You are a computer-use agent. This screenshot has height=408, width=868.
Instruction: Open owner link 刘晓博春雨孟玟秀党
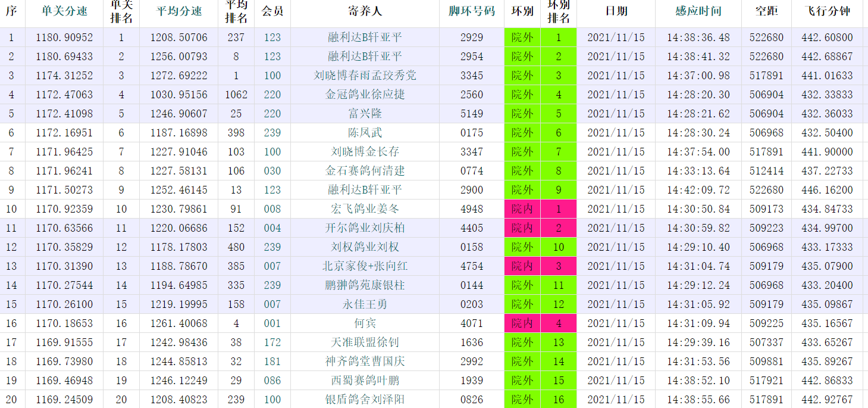365,76
